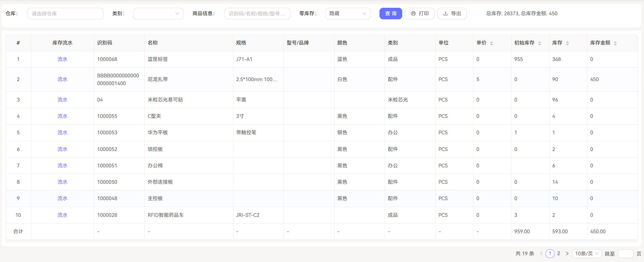Expand the 零库存 dropdown showing 隐藏

tap(348, 14)
